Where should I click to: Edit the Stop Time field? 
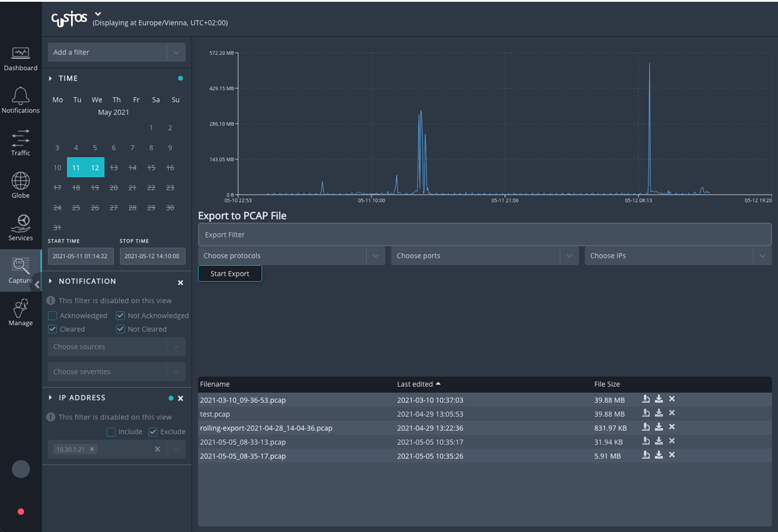(x=152, y=256)
